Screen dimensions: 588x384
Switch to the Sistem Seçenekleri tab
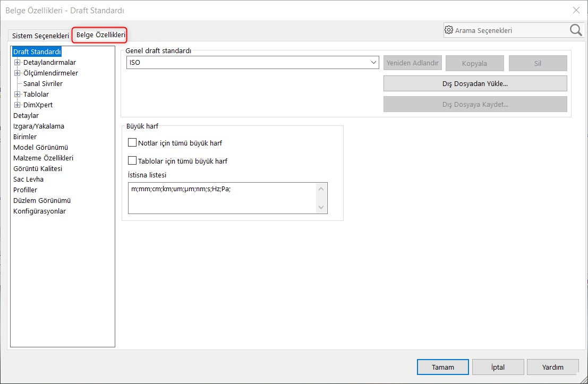point(40,36)
